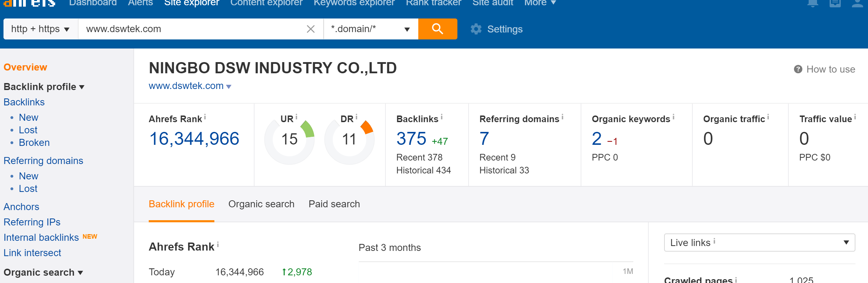Viewport: 868px width, 283px height.
Task: Click the 2 organic keywords count
Action: 597,139
